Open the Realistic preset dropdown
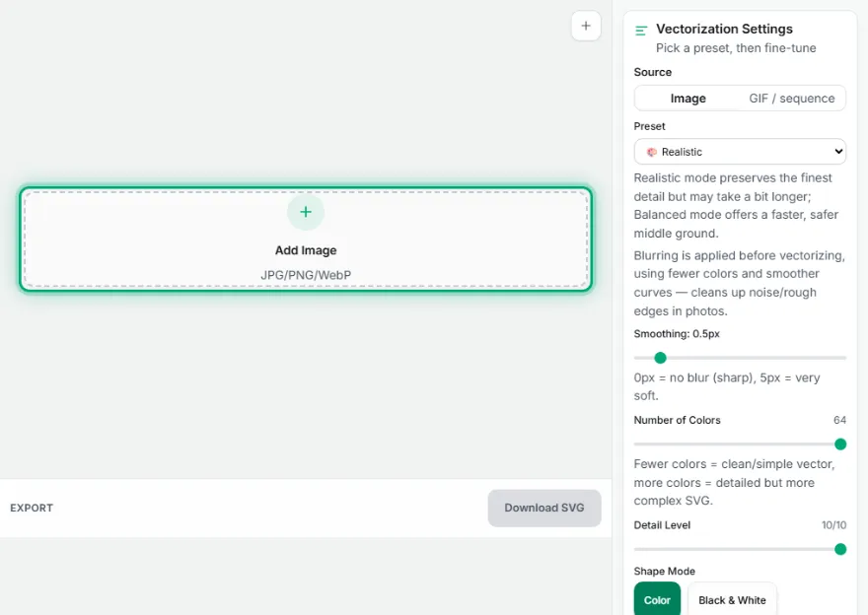Screen dimensions: 868x615 [x=740, y=152]
